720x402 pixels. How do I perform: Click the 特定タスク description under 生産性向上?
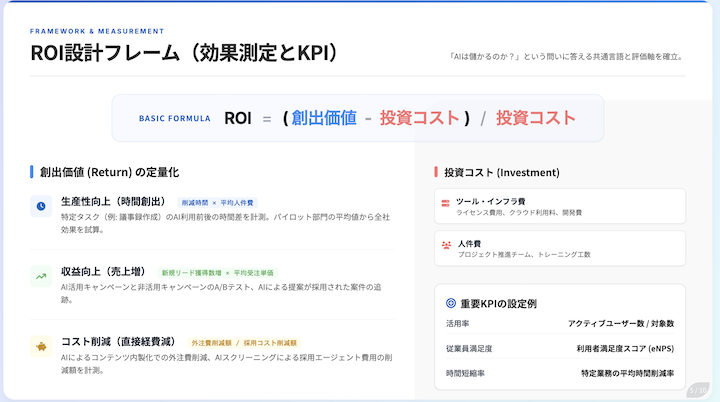pyautogui.click(x=225, y=223)
